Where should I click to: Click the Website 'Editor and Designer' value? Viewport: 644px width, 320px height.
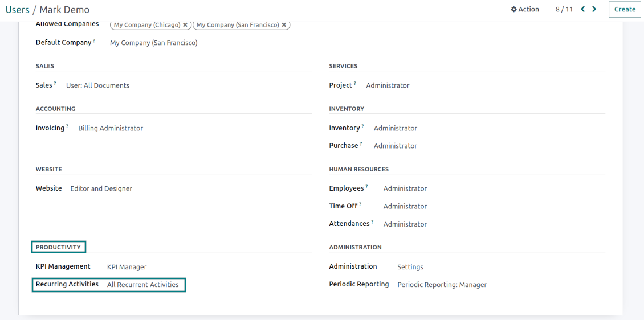(101, 188)
